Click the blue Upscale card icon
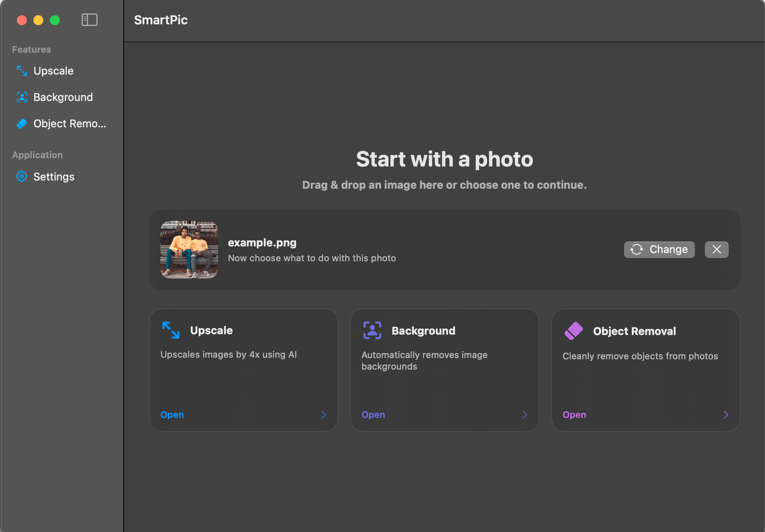Screen dimensions: 765x532 coord(171,330)
